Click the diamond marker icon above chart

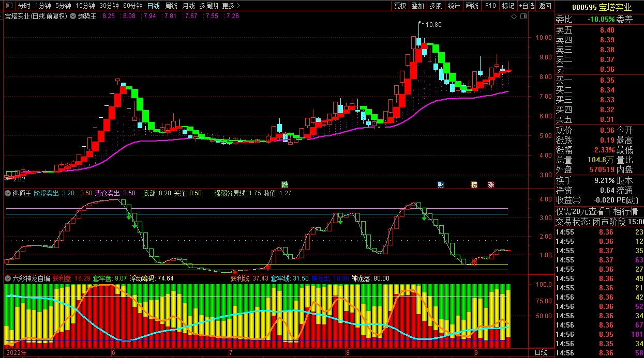[x=514, y=17]
